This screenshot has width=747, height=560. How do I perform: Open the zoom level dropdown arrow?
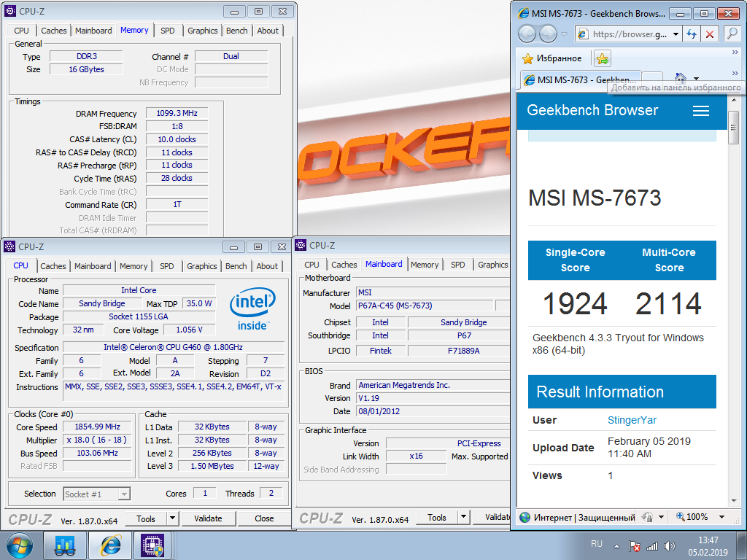(x=721, y=517)
